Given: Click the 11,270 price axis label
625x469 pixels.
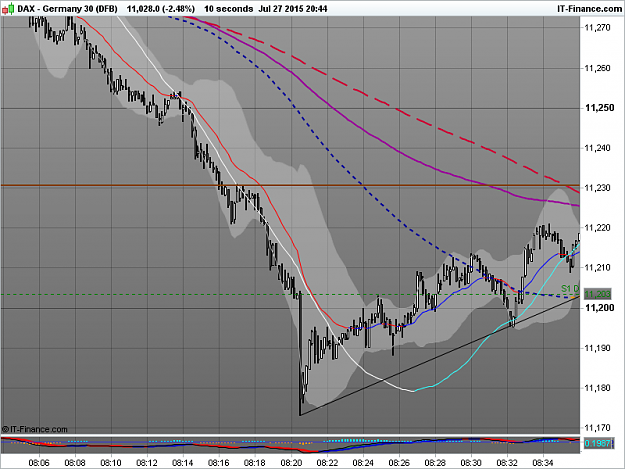Looking at the screenshot, I should 597,27.
